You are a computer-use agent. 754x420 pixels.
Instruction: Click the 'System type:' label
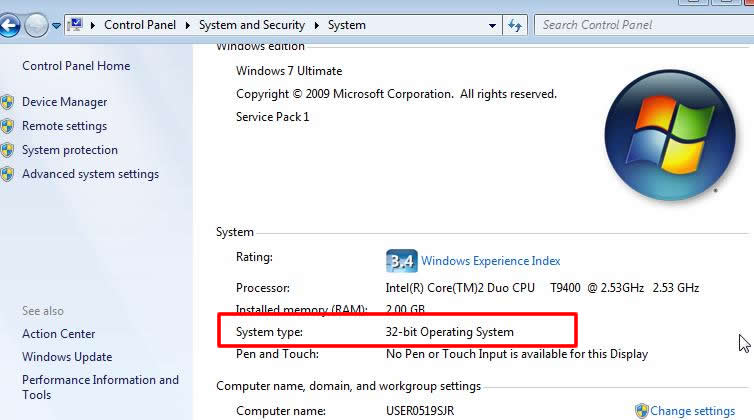[269, 332]
